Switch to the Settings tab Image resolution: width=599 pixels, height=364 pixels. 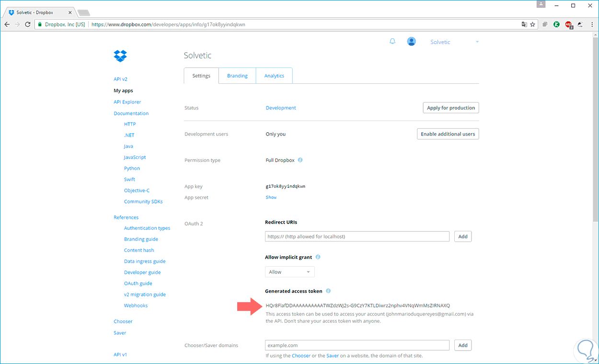201,76
